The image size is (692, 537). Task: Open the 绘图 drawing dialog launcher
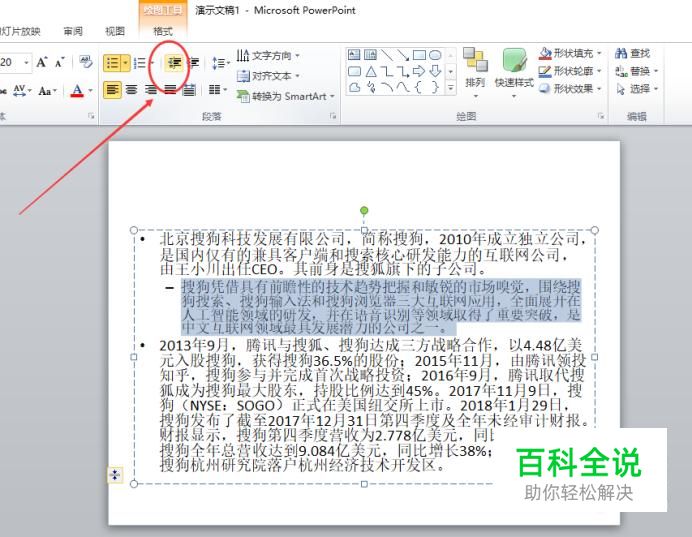(x=601, y=116)
